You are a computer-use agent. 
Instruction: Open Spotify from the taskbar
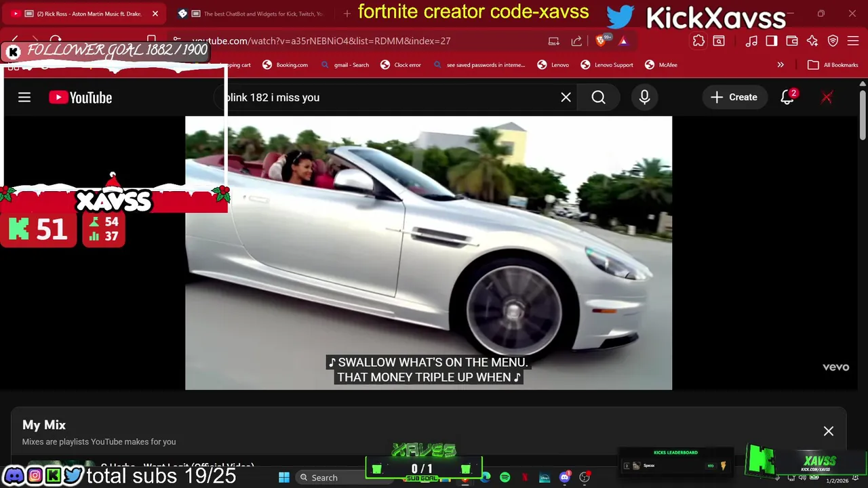pyautogui.click(x=505, y=477)
